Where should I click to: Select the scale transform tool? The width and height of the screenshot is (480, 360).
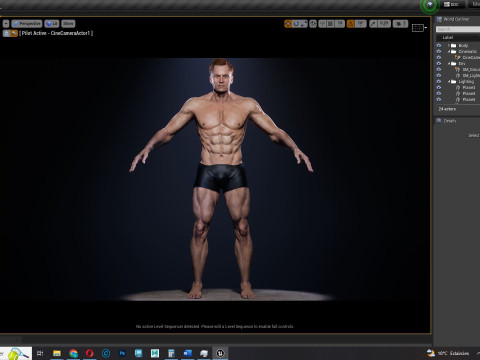coord(303,24)
